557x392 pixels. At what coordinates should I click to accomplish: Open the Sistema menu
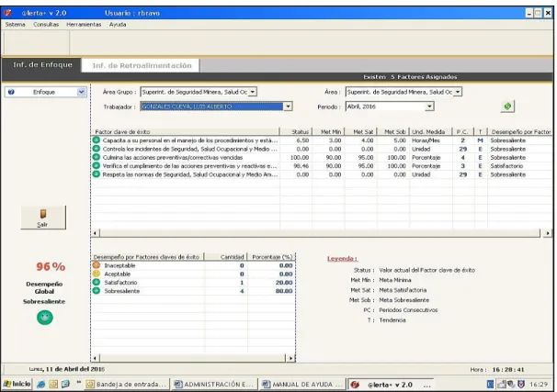[16, 25]
